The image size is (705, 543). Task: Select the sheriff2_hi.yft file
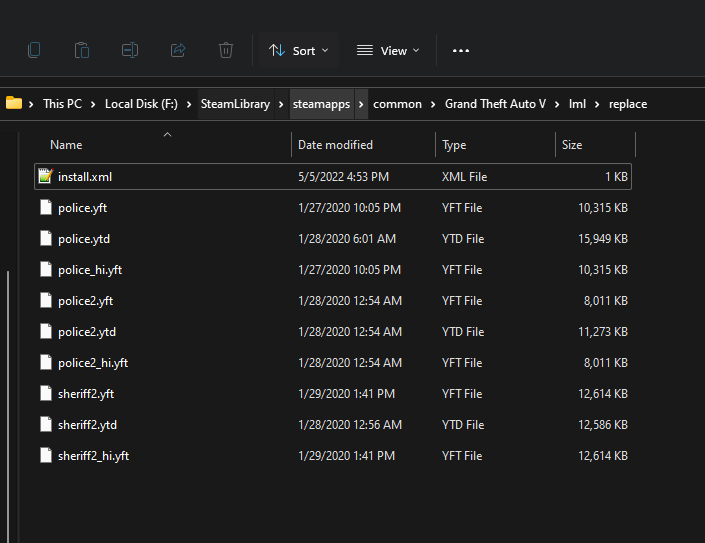pos(93,456)
